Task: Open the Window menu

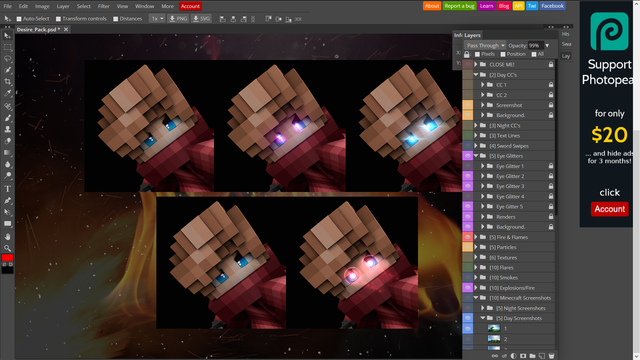Action: click(x=144, y=6)
